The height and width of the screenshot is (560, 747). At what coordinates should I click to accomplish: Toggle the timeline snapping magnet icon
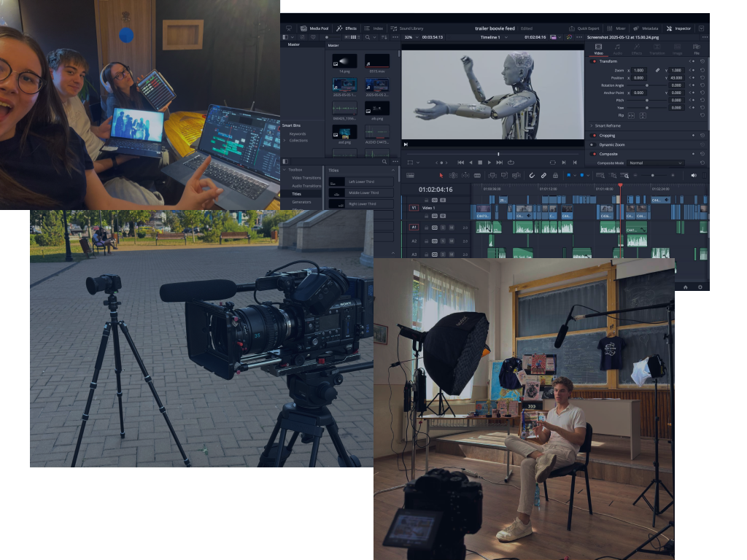[x=532, y=176]
